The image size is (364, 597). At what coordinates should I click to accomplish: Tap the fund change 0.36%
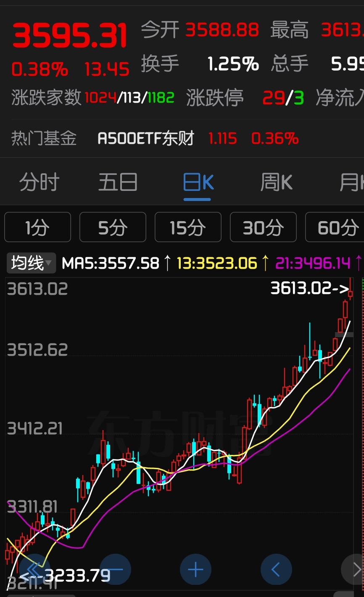click(275, 138)
